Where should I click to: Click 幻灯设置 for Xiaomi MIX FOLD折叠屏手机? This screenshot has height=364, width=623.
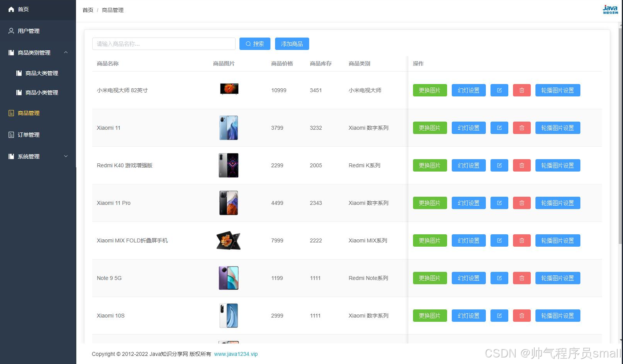(469, 240)
